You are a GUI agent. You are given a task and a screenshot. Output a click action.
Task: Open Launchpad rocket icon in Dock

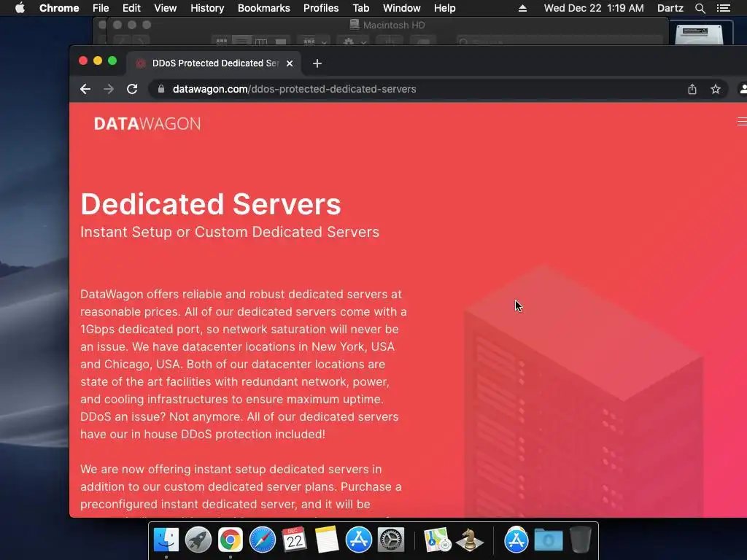click(198, 540)
